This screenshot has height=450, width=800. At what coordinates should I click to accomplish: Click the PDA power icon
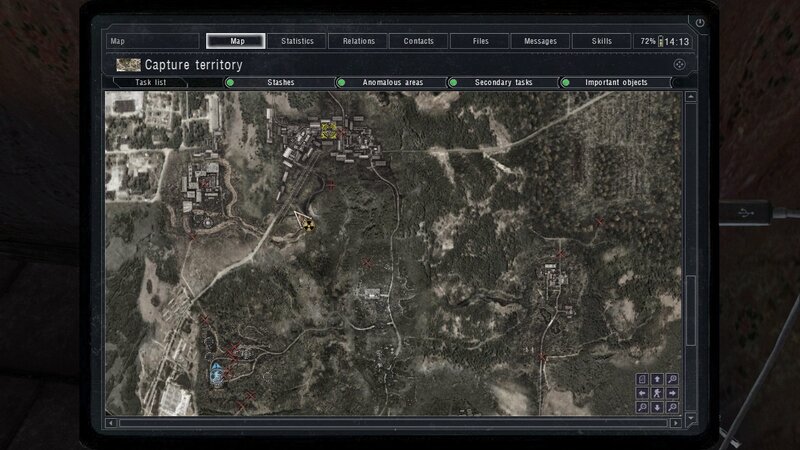coord(699,23)
